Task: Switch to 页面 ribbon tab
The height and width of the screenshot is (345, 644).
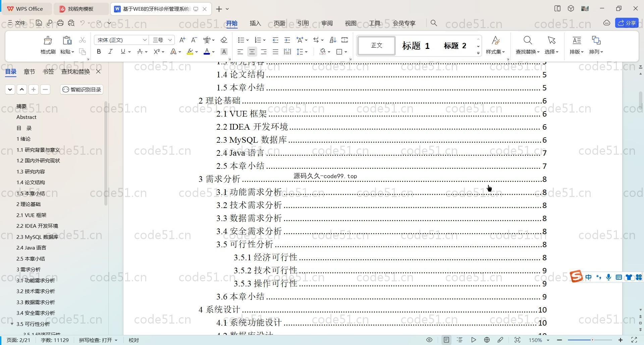Action: pyautogui.click(x=279, y=23)
